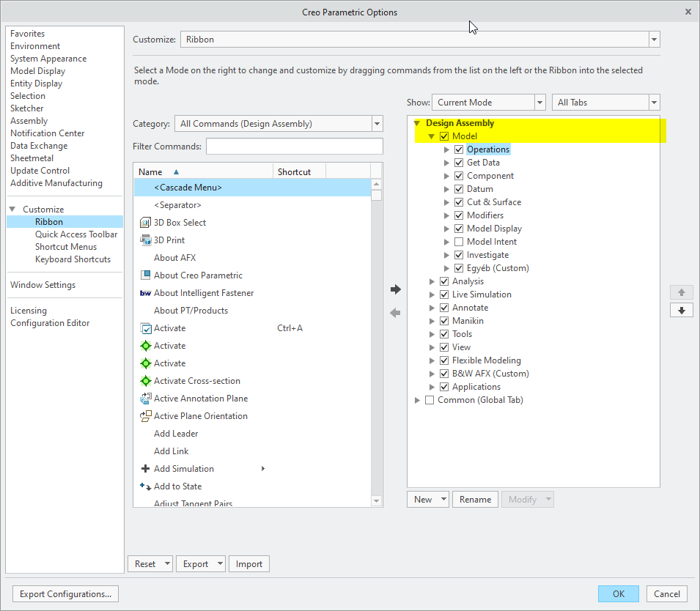Open the Category dropdown list
700x611 pixels.
377,124
